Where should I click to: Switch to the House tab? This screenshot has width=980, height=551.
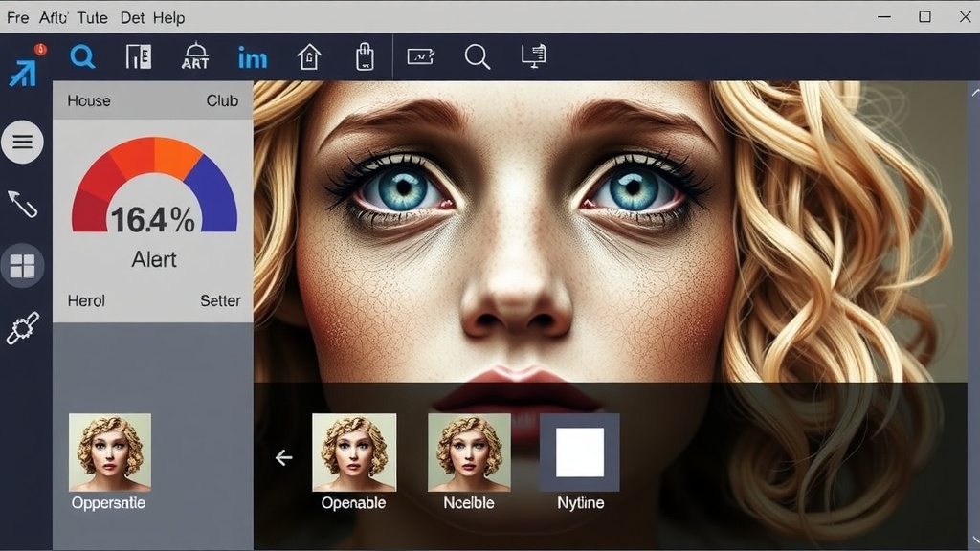88,100
